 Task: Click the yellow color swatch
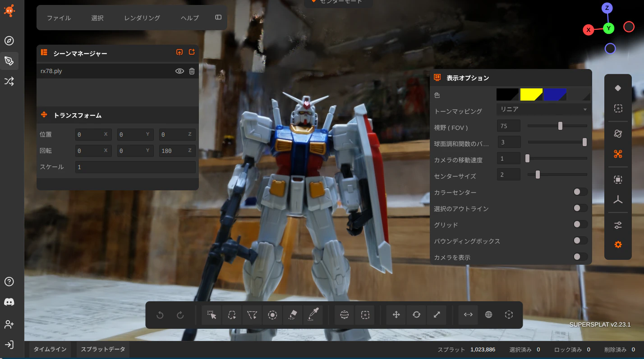[x=531, y=95]
